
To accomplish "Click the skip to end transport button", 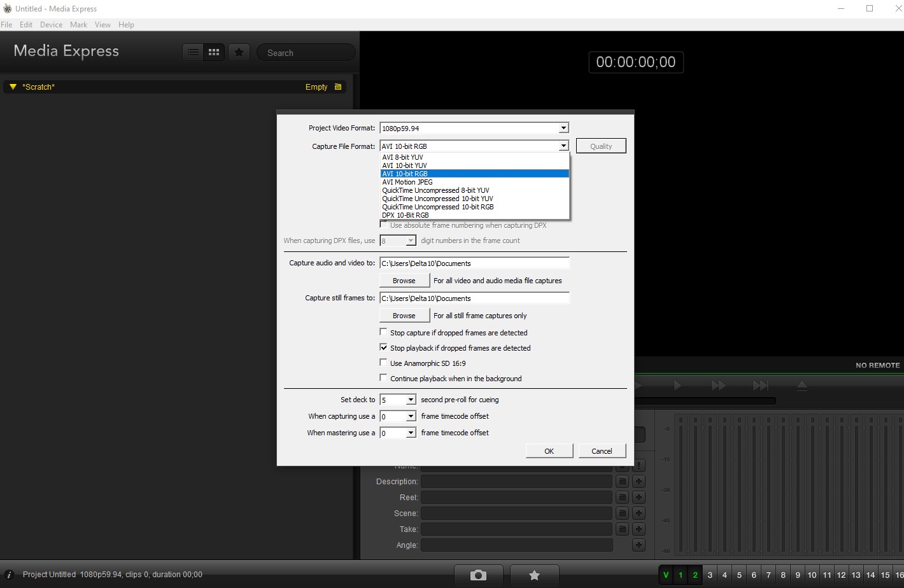I will [760, 386].
